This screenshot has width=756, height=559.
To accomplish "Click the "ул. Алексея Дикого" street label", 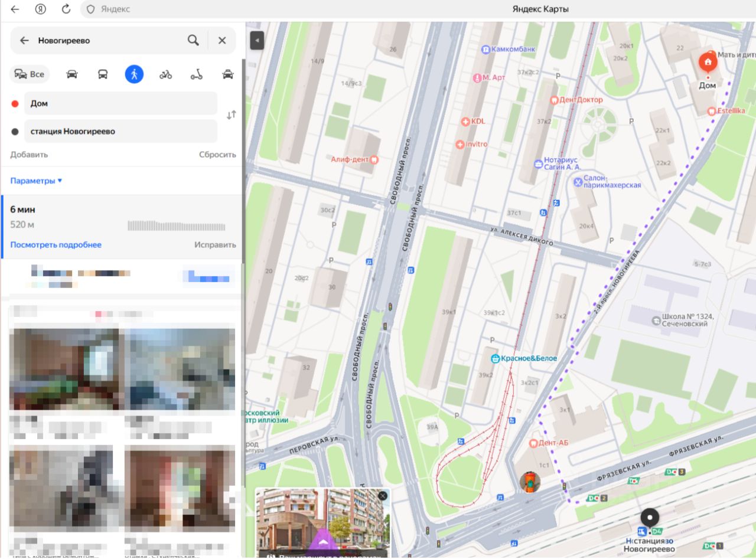I will click(523, 237).
